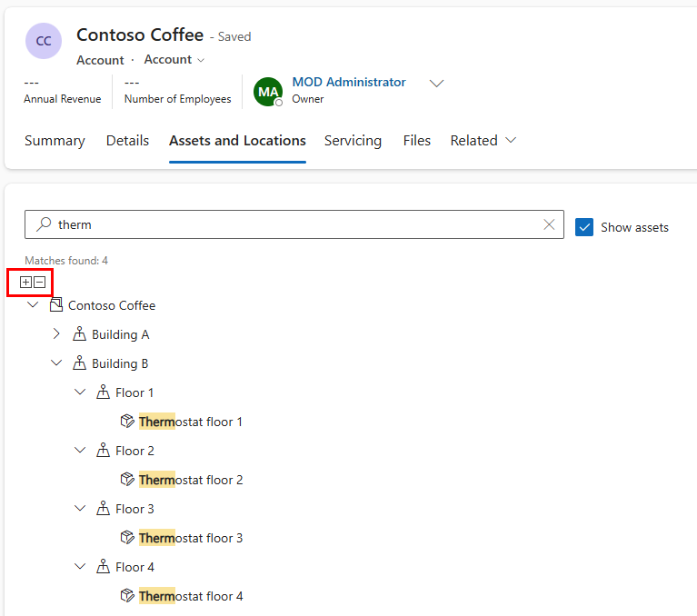Uncheck the Show assets checkbox

click(584, 227)
